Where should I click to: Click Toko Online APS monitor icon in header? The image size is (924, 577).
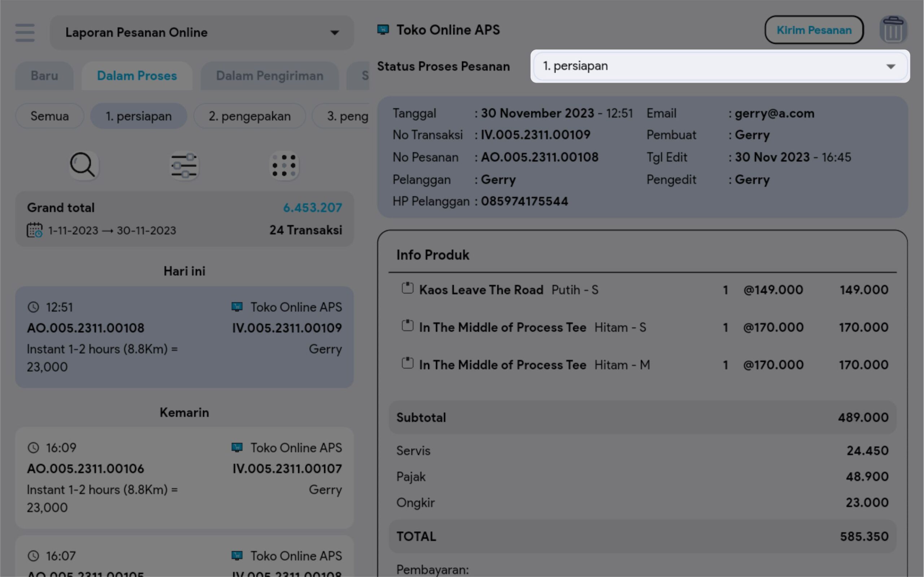click(x=383, y=30)
